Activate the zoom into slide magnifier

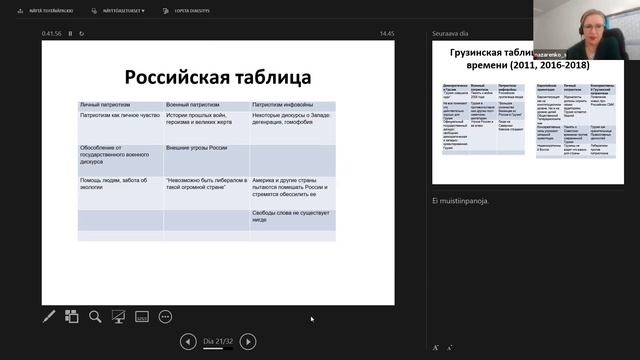point(95,317)
